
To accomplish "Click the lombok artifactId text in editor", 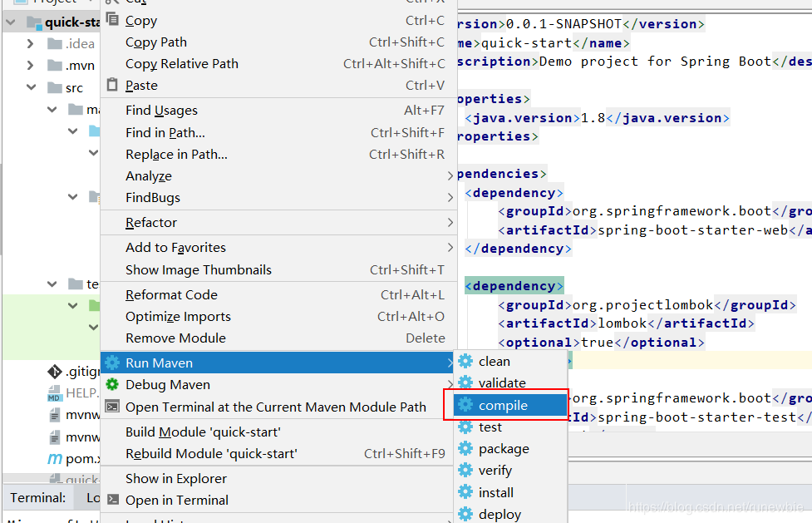I will 622,323.
